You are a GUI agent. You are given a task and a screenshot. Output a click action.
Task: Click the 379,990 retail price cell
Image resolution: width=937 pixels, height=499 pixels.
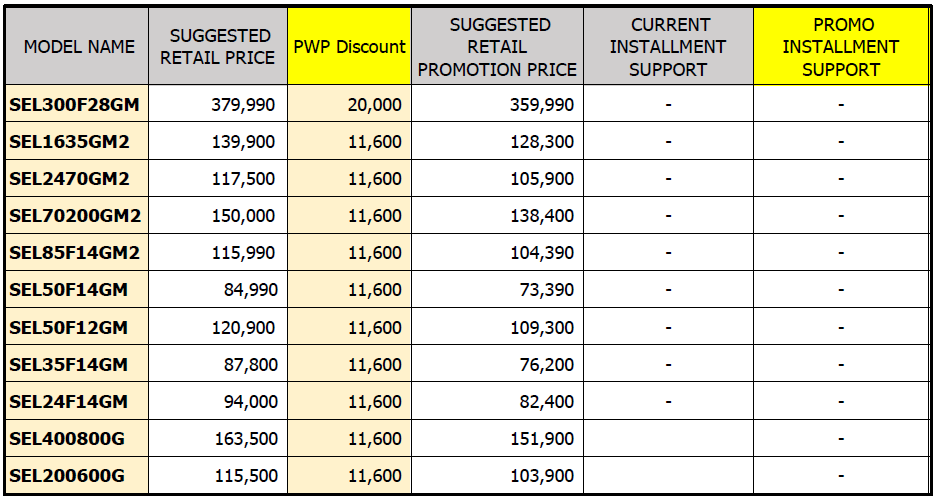click(x=244, y=104)
